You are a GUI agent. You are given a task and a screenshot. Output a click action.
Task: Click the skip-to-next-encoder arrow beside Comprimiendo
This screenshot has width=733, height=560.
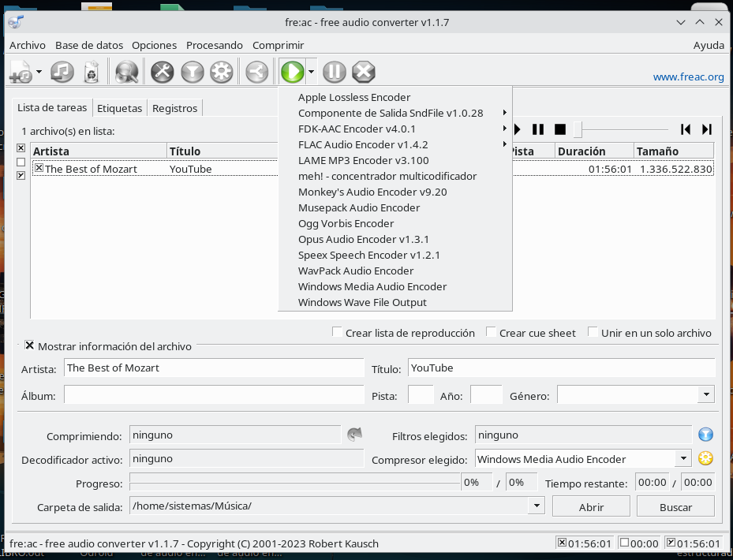355,435
